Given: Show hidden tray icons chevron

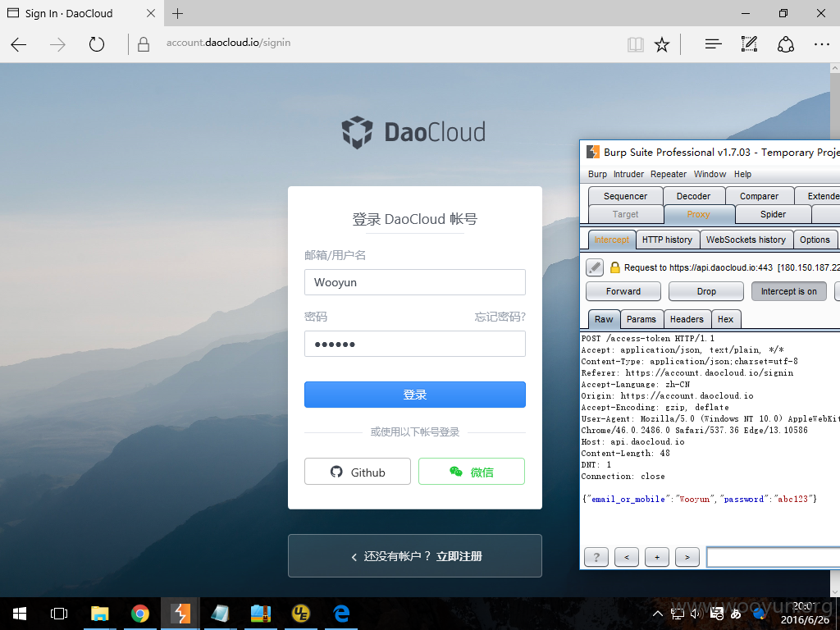Looking at the screenshot, I should pyautogui.click(x=658, y=614).
